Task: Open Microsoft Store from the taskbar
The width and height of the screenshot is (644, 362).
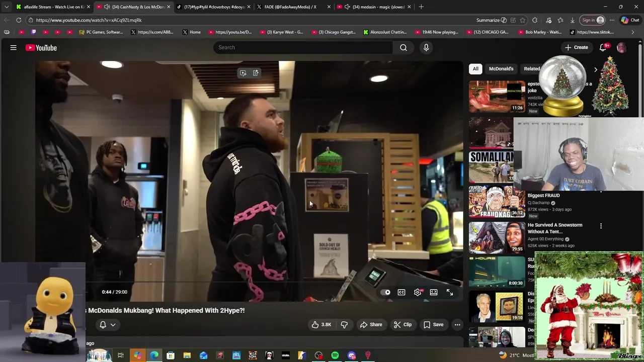Action: (171, 355)
